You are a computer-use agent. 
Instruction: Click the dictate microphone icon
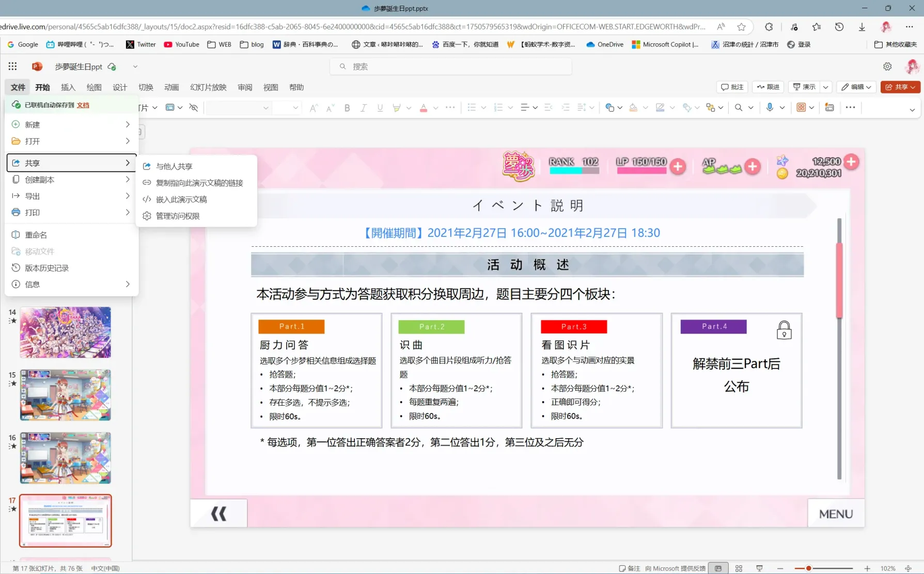(770, 107)
